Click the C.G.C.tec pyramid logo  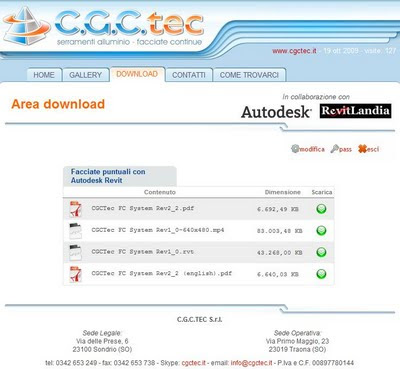click(26, 26)
